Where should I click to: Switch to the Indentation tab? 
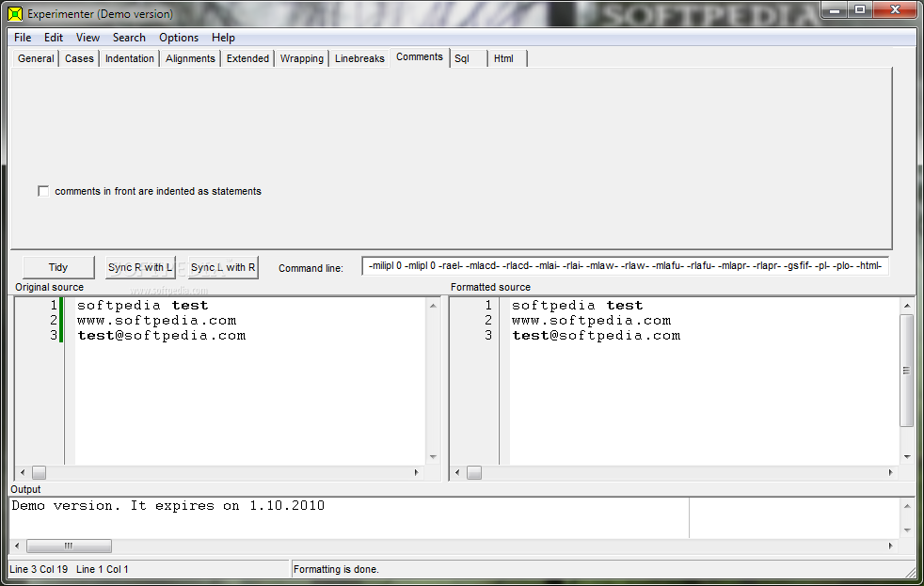coord(129,58)
